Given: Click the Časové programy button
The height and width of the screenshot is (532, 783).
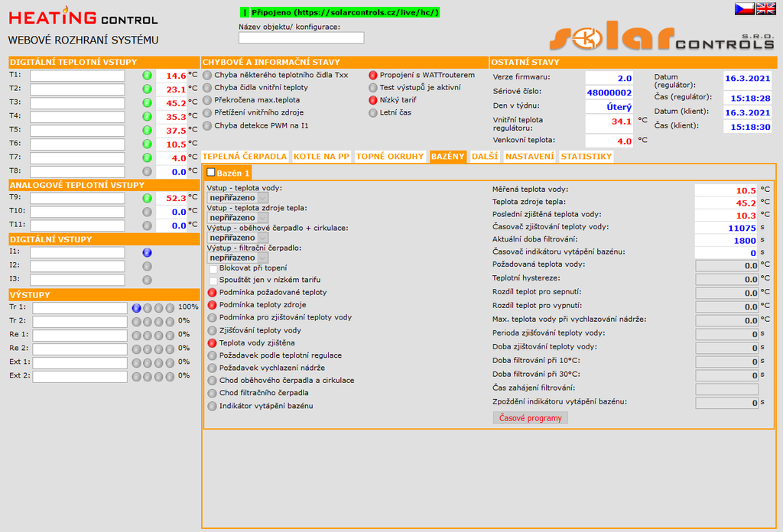Looking at the screenshot, I should click(530, 418).
